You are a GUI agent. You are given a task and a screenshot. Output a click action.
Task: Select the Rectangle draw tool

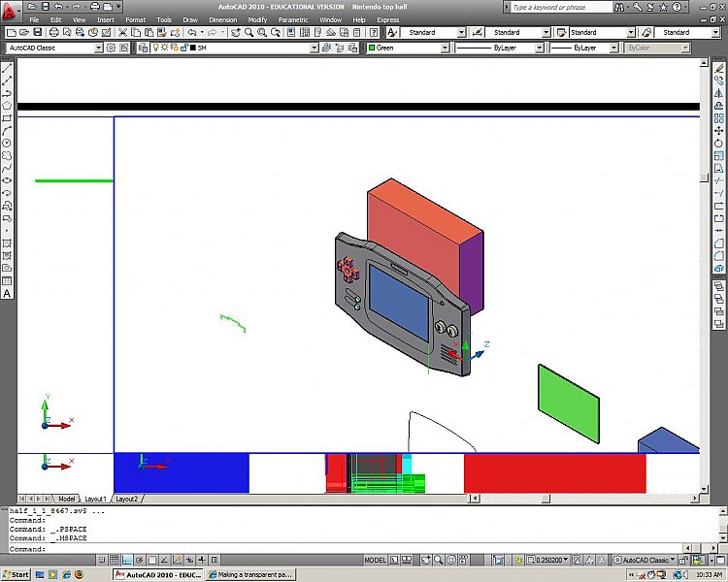pyautogui.click(x=7, y=118)
